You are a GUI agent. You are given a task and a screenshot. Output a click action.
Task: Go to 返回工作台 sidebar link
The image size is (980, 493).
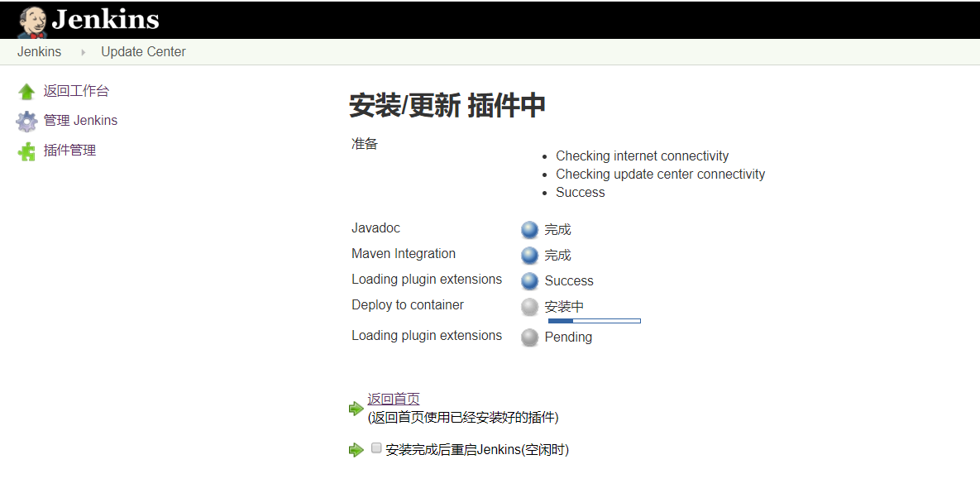pos(76,91)
